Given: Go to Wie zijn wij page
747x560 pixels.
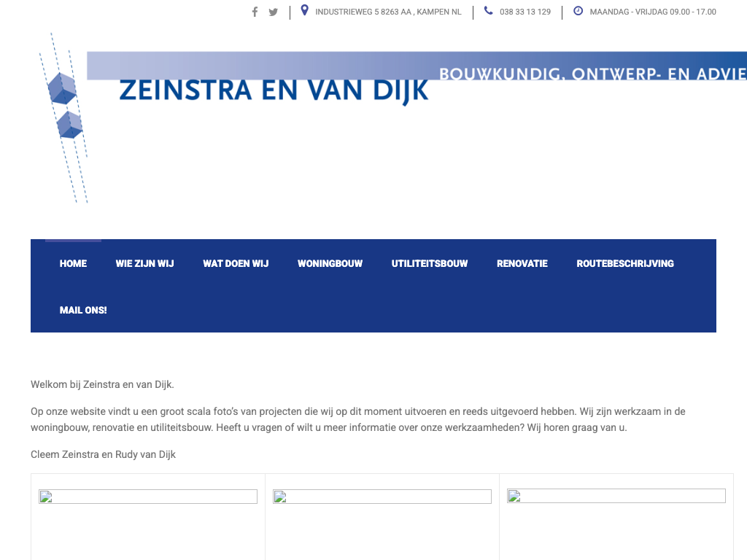Looking at the screenshot, I should tap(144, 263).
